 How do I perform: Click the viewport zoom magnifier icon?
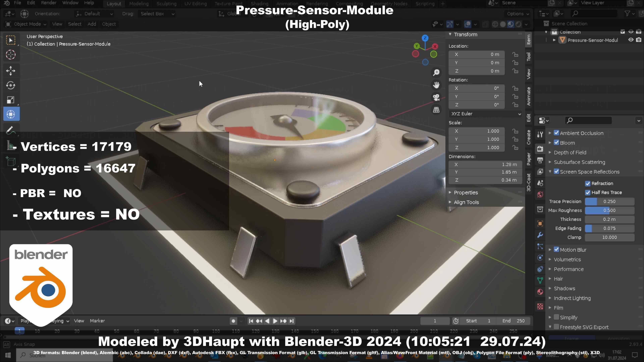coord(436,72)
